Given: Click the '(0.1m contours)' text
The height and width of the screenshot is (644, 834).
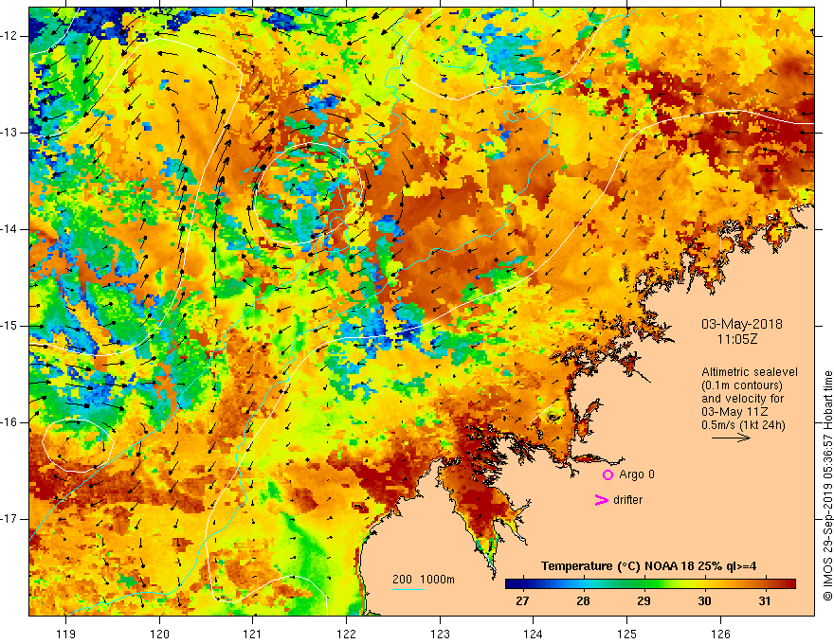Looking at the screenshot, I should (742, 385).
